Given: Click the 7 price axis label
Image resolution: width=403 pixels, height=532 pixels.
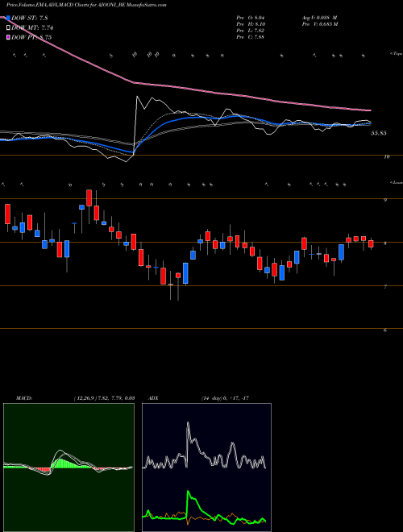Looking at the screenshot, I should tap(385, 287).
